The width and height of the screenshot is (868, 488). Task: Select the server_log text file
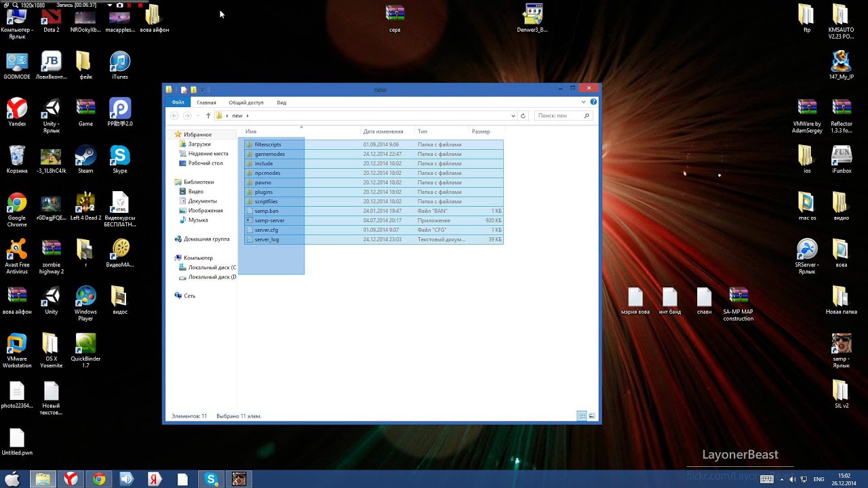point(374,239)
